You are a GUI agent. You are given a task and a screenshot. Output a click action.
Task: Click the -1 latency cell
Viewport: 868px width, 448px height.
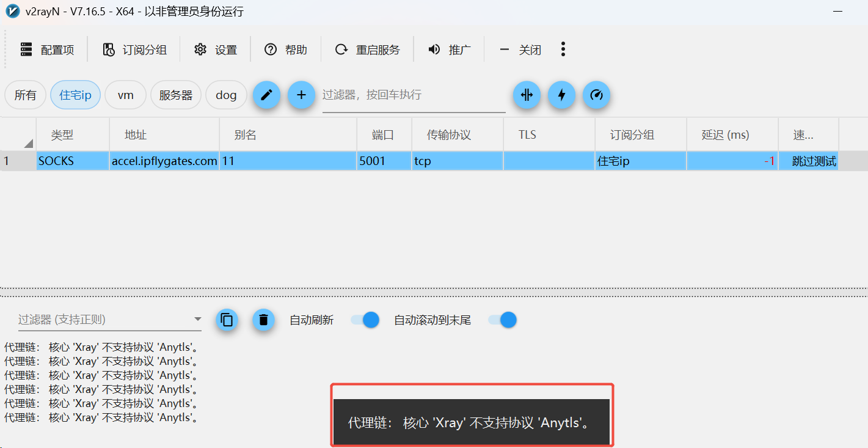click(x=732, y=161)
